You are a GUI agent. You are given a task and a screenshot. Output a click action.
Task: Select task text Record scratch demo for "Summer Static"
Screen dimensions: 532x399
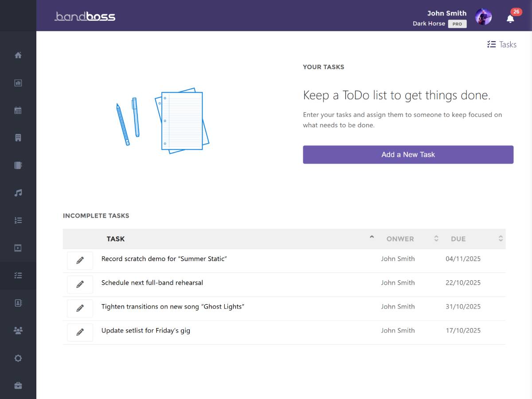164,259
